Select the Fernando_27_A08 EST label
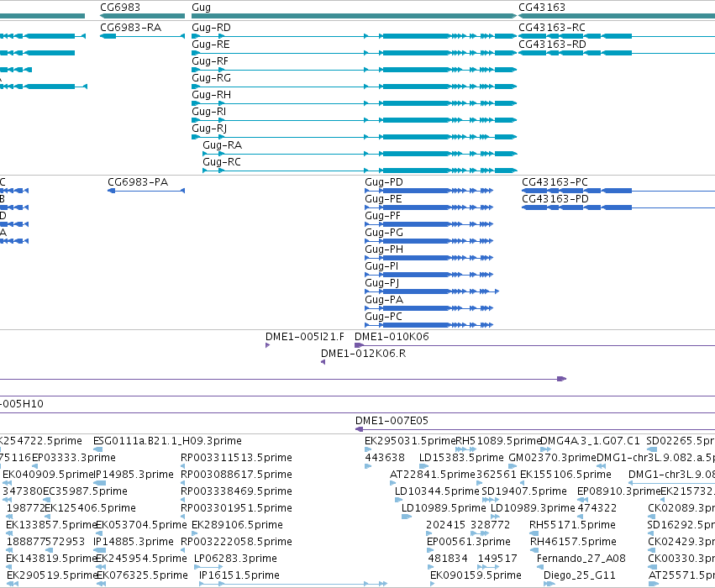The image size is (715, 588). point(581,559)
